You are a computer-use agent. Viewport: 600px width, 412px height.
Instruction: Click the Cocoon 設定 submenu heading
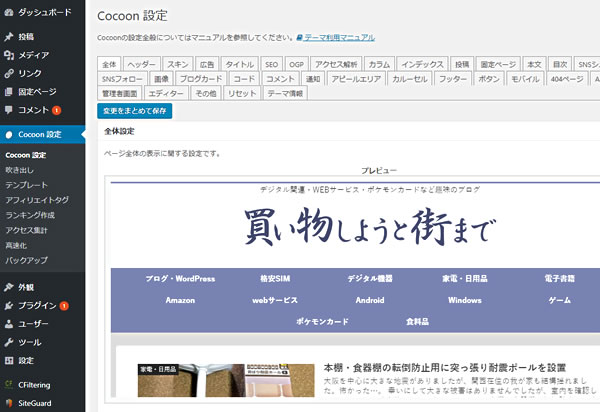tap(26, 155)
